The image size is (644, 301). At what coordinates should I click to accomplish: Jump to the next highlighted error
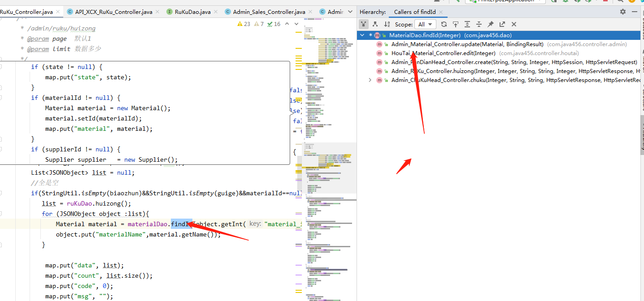(x=296, y=24)
